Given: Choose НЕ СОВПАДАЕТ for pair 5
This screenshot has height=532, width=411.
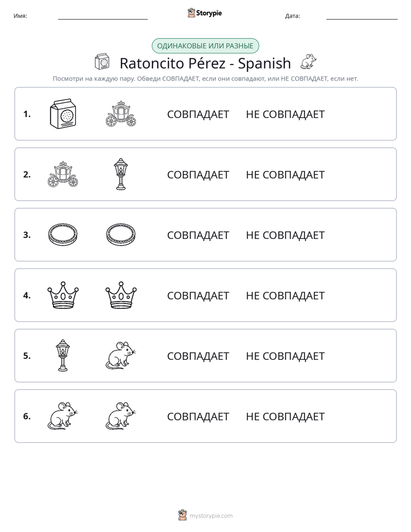Looking at the screenshot, I should 285,356.
